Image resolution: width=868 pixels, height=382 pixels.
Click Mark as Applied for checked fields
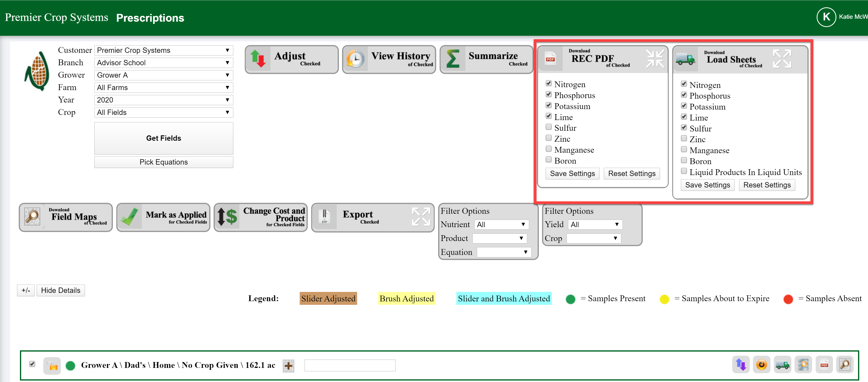pyautogui.click(x=163, y=217)
